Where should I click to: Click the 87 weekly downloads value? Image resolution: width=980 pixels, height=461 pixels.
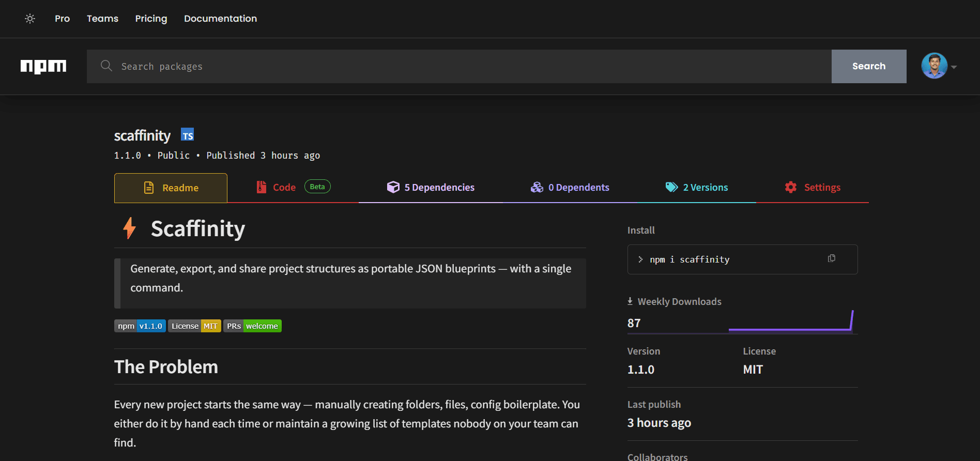(634, 323)
